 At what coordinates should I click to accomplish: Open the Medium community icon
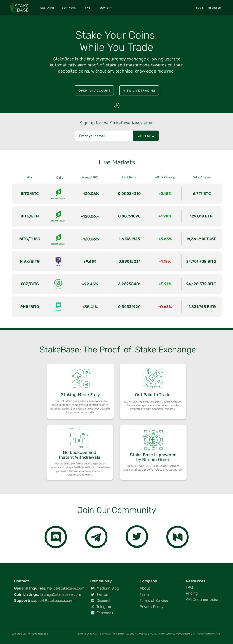[177, 537]
